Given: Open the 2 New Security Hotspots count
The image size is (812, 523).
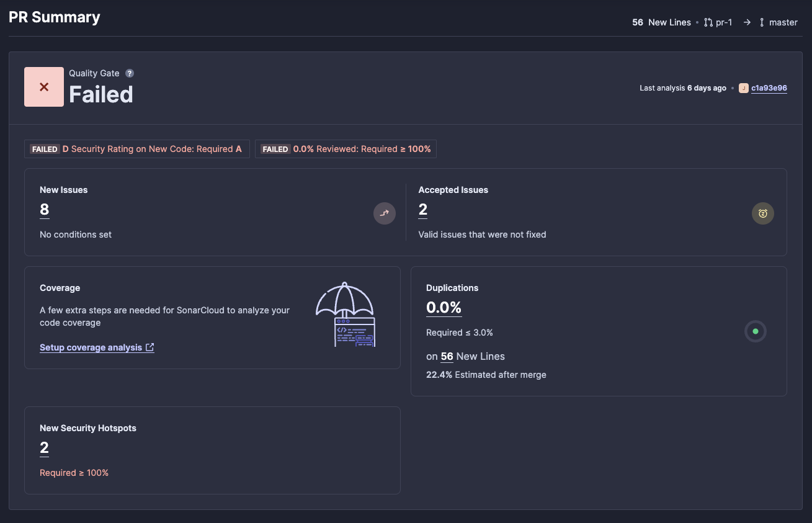Looking at the screenshot, I should 44,448.
